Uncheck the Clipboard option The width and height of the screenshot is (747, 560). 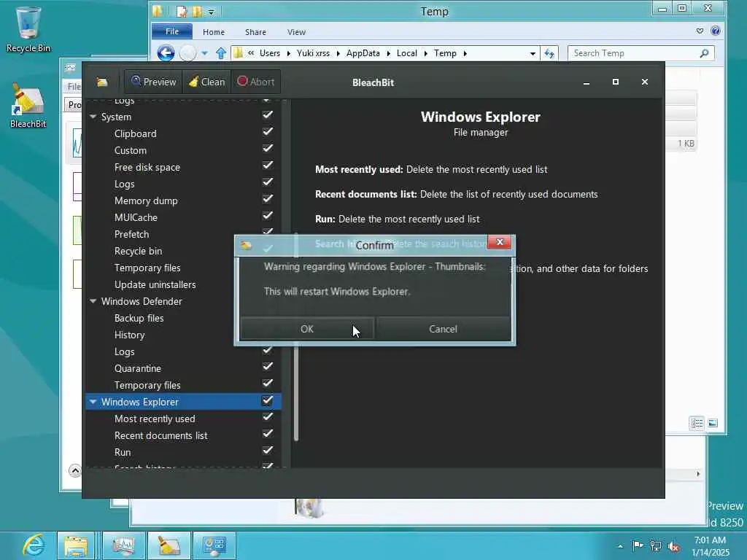(268, 131)
